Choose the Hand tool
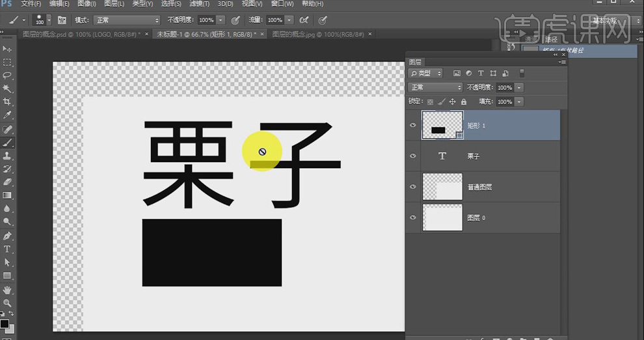Viewport: 644px width, 340px height. [7, 290]
